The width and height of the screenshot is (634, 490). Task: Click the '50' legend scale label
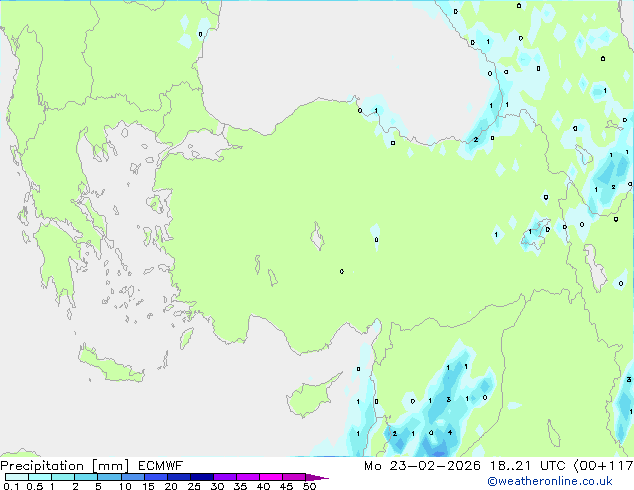point(309,486)
